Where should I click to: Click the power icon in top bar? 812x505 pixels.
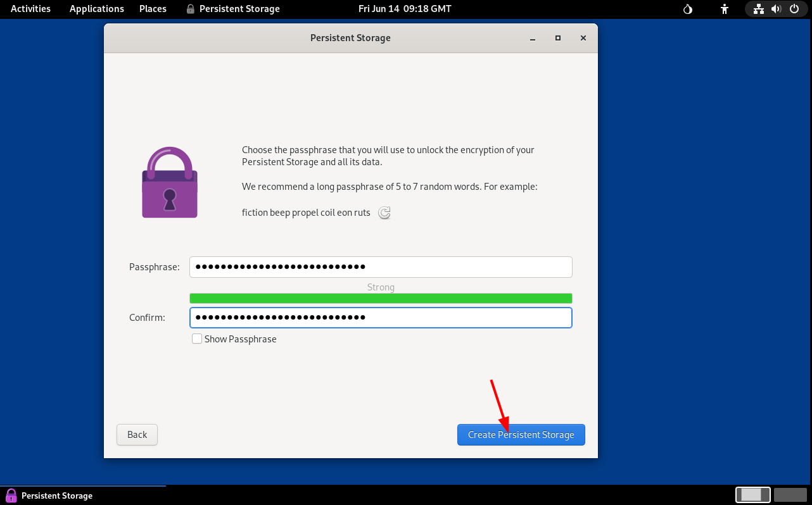point(794,9)
